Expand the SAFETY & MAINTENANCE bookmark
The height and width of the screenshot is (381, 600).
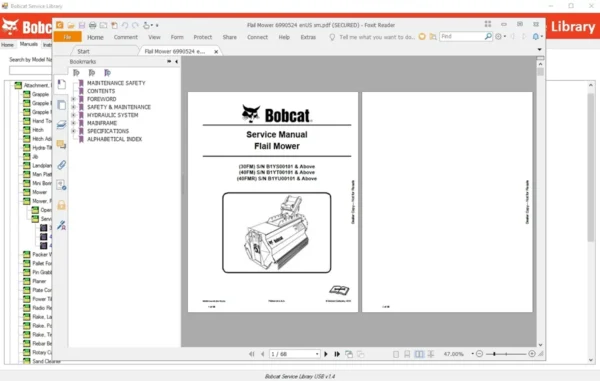coord(73,107)
